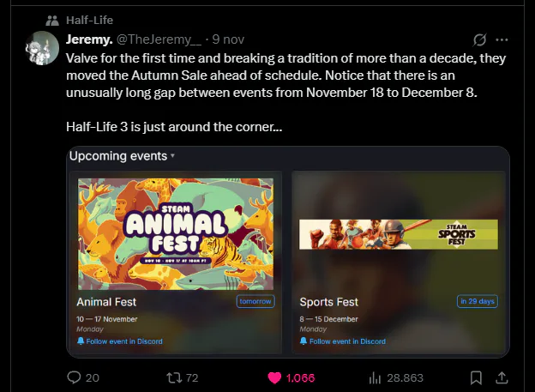Open view analytics bar chart icon

(x=375, y=377)
